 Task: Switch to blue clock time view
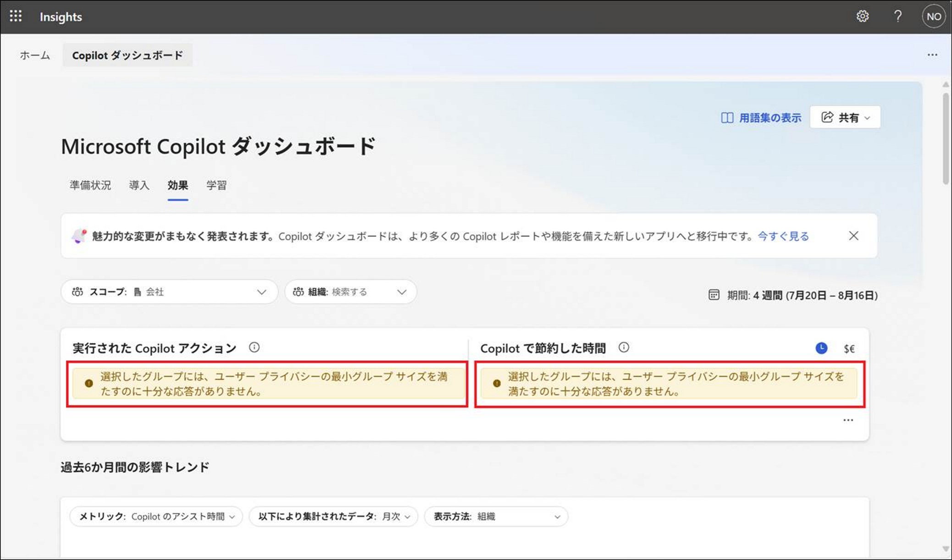[821, 348]
